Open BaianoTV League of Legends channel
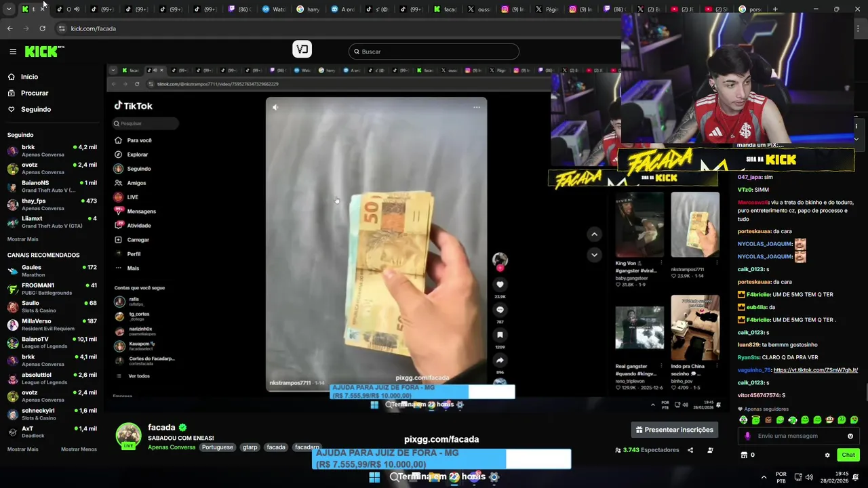 [x=52, y=342]
